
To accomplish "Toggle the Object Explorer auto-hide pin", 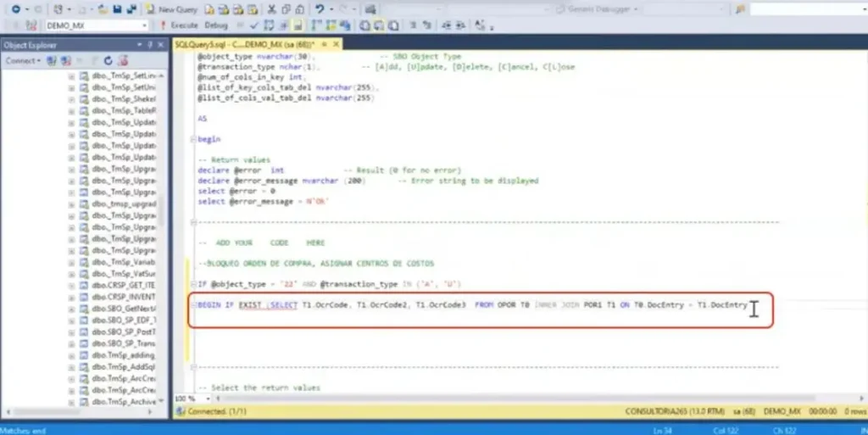I will (150, 45).
